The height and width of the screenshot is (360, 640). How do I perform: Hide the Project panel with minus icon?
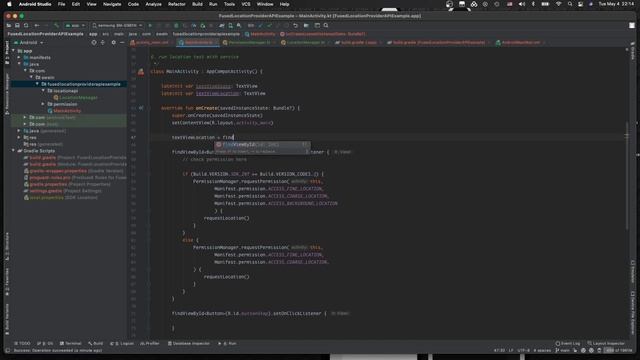tap(122, 42)
